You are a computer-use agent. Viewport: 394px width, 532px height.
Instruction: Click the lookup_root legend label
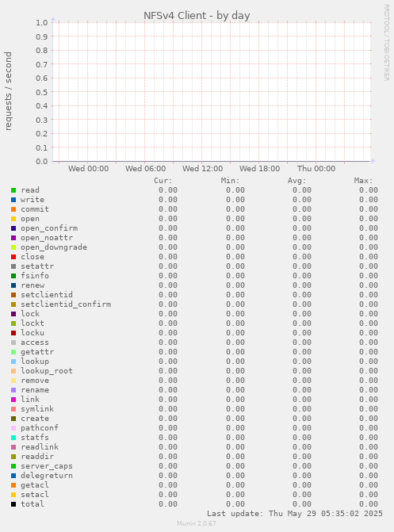click(x=47, y=371)
